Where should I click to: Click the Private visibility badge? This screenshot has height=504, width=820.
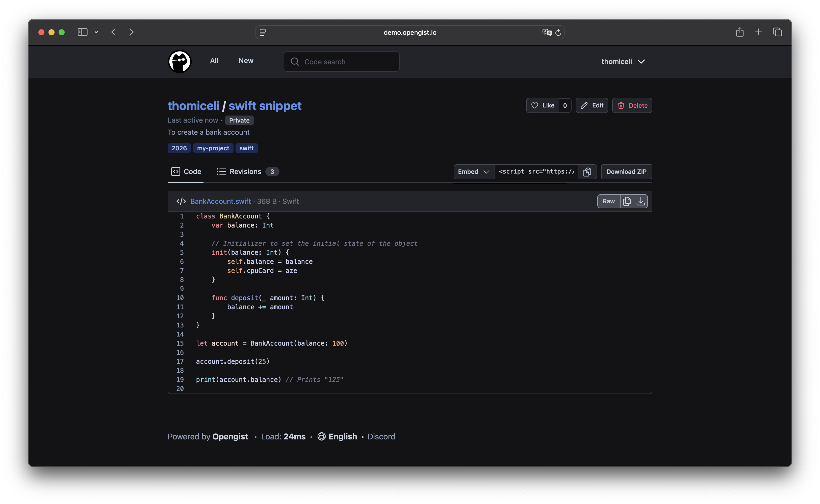click(x=239, y=120)
